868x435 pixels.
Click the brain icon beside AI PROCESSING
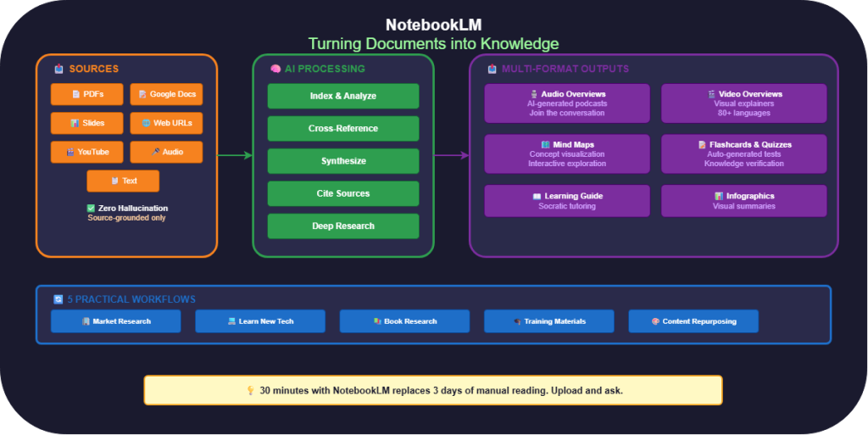point(275,69)
